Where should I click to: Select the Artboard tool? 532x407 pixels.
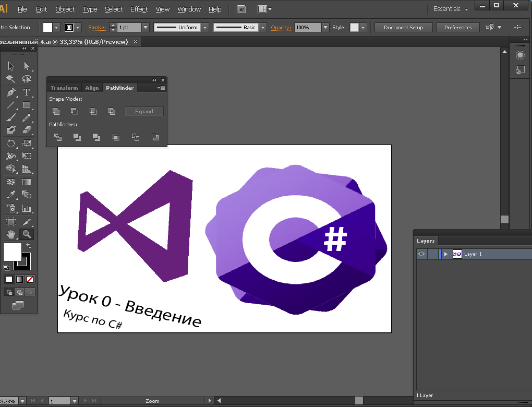point(11,222)
